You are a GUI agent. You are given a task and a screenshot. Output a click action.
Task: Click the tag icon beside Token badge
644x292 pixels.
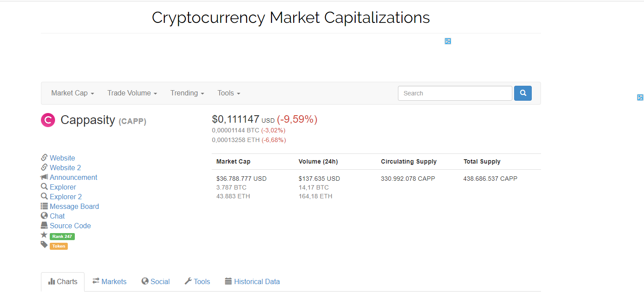coord(44,245)
